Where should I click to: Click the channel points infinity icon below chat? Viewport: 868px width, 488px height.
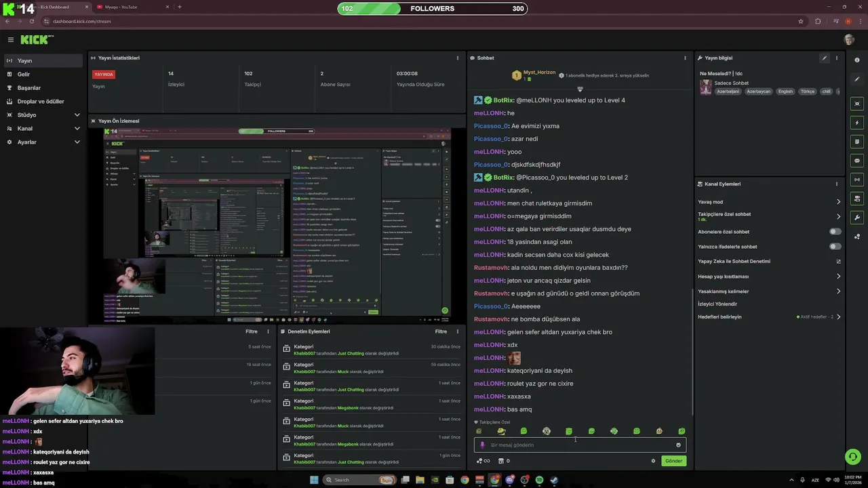pyautogui.click(x=483, y=461)
